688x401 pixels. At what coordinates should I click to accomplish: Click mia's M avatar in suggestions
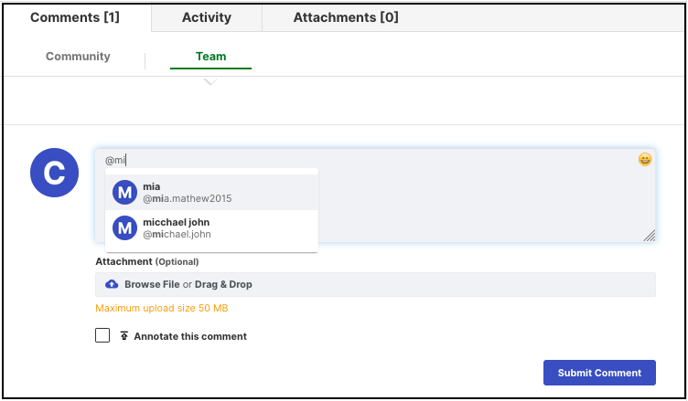[x=125, y=192]
